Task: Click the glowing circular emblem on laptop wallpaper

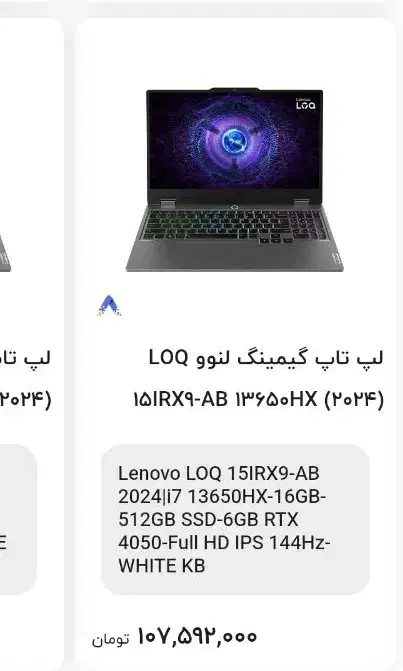Action: pos(234,140)
